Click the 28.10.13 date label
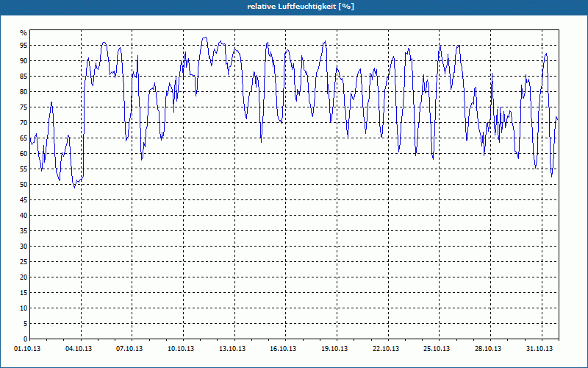 [x=488, y=349]
